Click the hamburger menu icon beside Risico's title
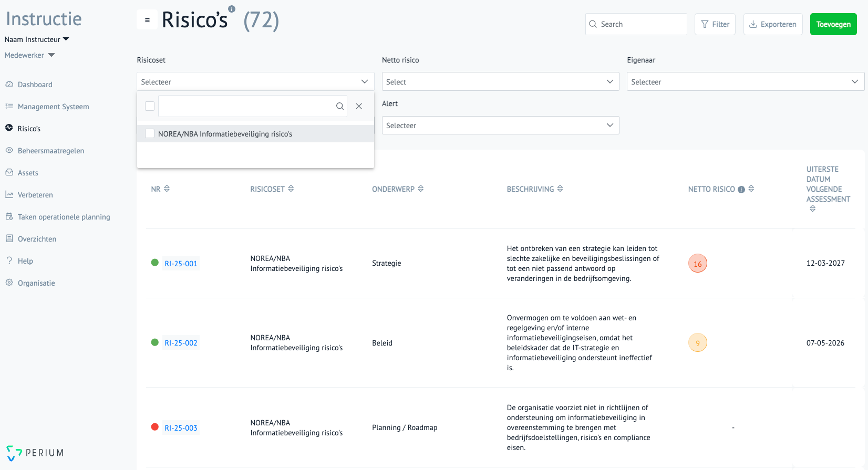This screenshot has width=868, height=470. click(147, 20)
